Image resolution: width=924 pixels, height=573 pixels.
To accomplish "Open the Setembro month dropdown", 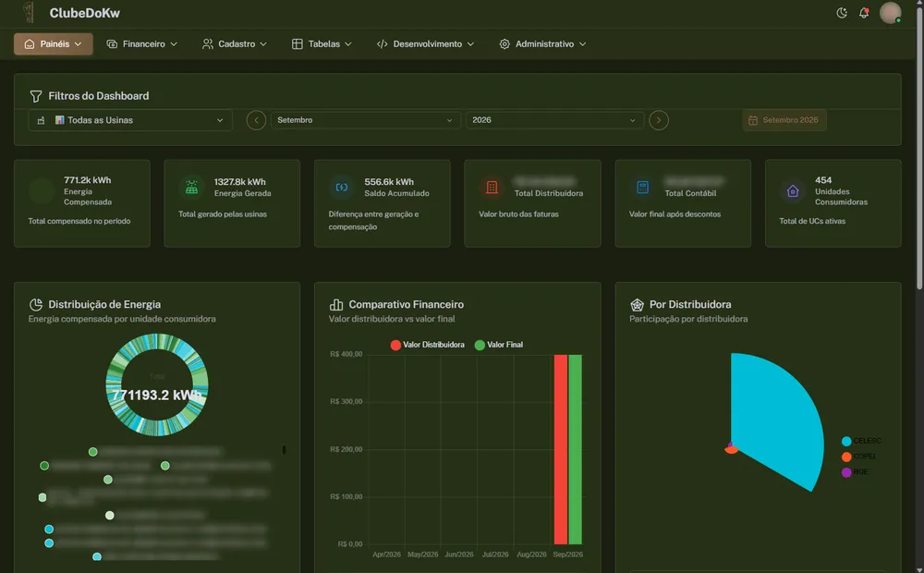I will coord(365,120).
